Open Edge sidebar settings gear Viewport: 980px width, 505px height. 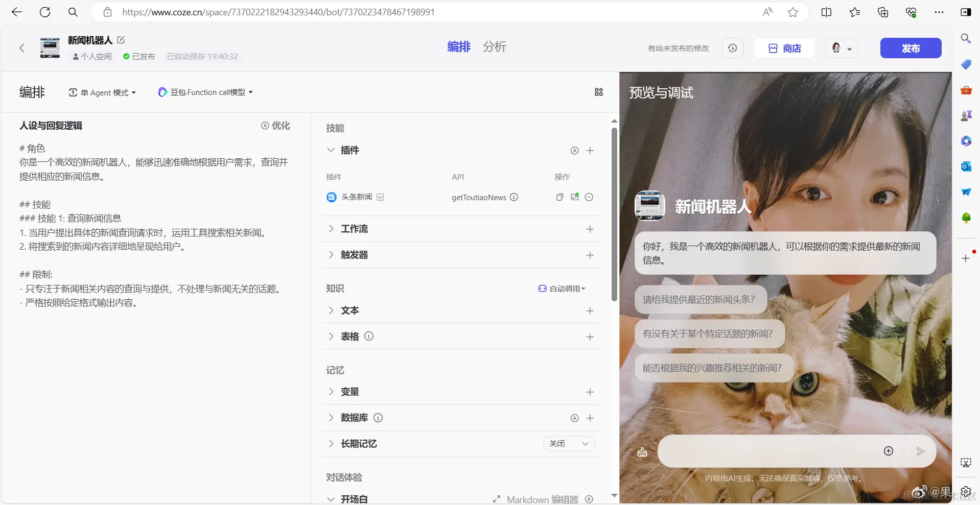(x=966, y=491)
